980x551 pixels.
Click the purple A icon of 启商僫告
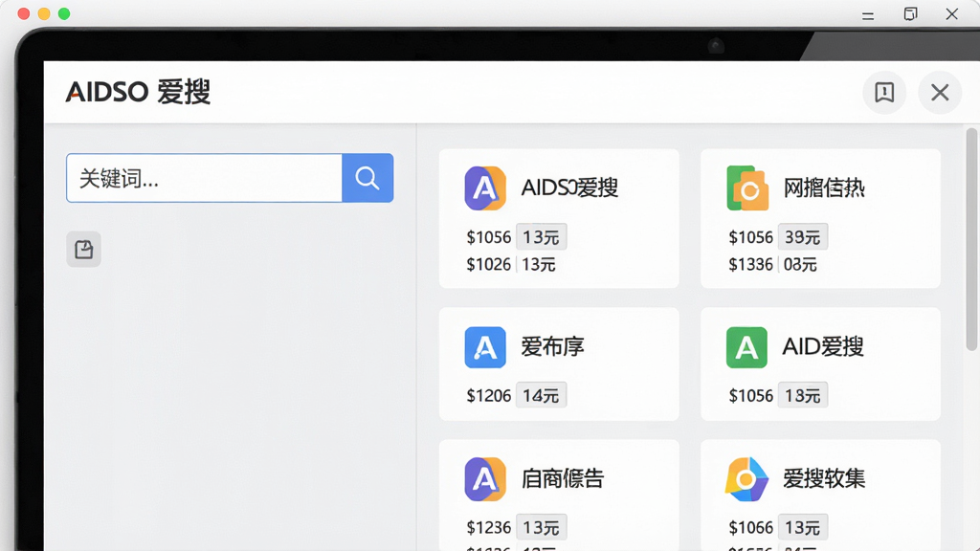485,479
